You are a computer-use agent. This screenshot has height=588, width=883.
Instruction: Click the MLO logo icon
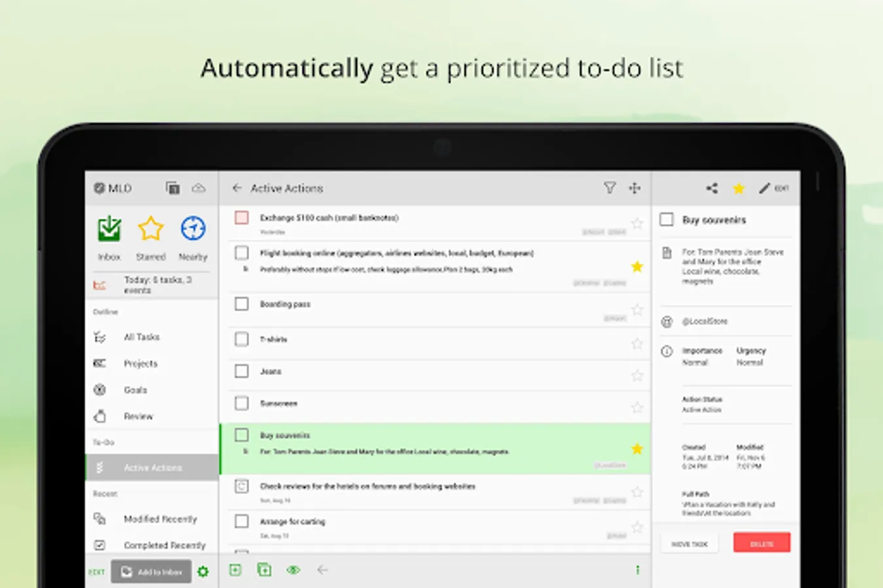(99, 188)
